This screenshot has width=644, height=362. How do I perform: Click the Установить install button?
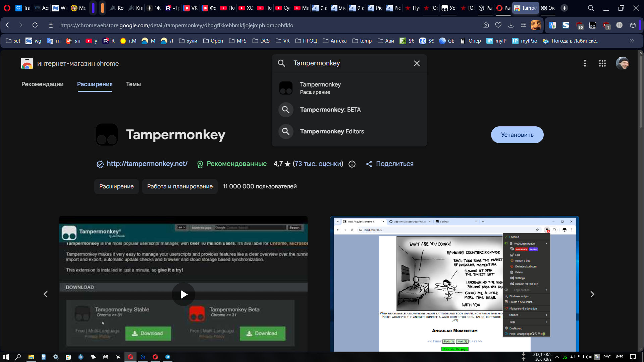point(517,135)
